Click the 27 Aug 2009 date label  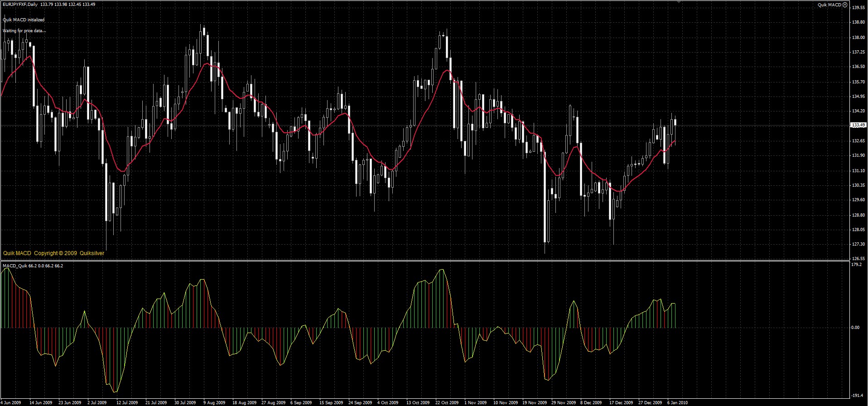pyautogui.click(x=273, y=402)
